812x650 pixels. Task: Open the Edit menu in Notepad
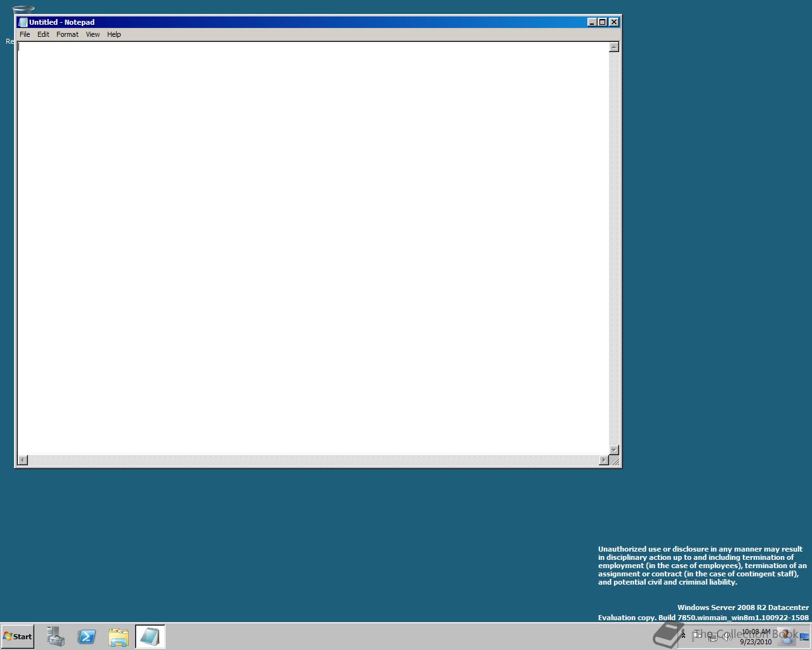coord(43,34)
